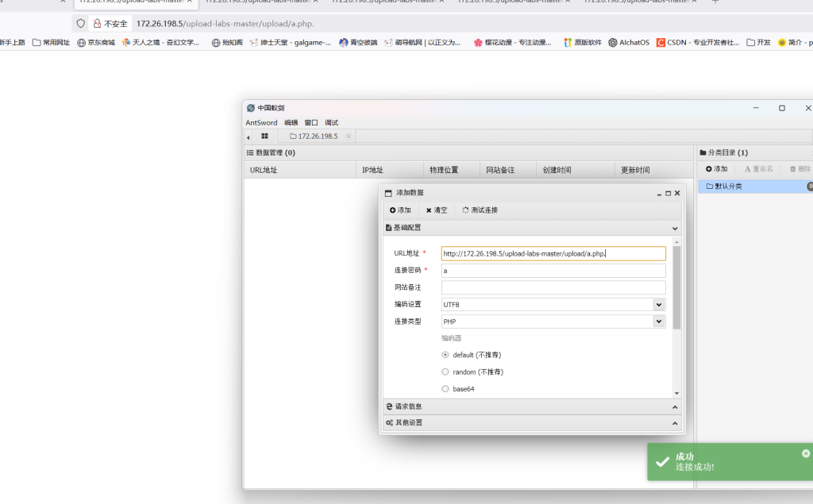The image size is (813, 504).
Task: Click the 网站备注 input field in the dialog
Action: (553, 287)
